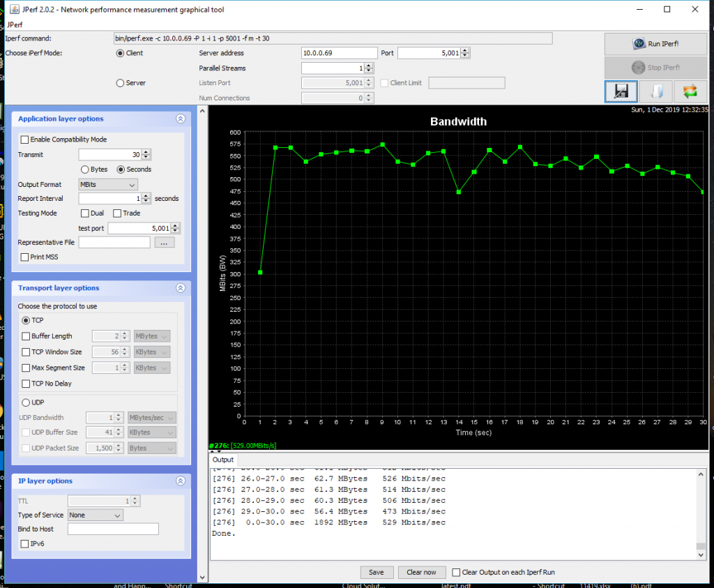The width and height of the screenshot is (714, 588).
Task: Toggle the Trade testing mode
Action: [x=117, y=213]
